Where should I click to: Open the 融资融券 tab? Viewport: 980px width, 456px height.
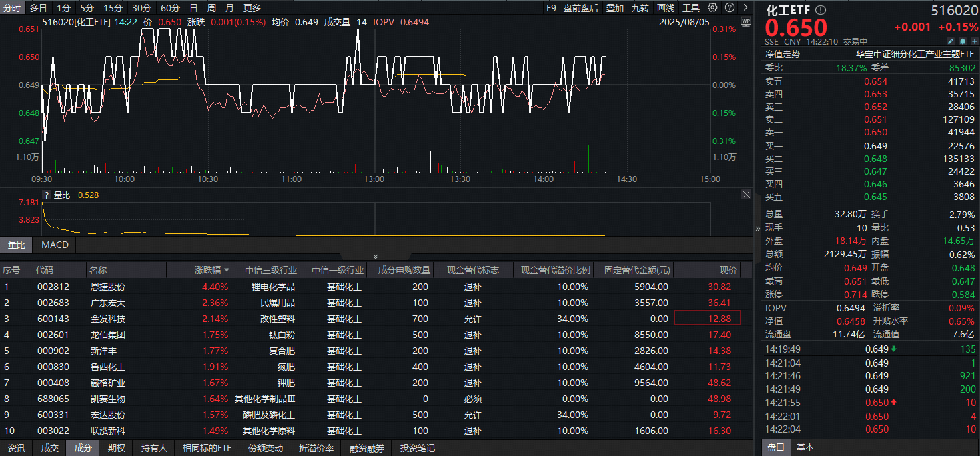367,448
